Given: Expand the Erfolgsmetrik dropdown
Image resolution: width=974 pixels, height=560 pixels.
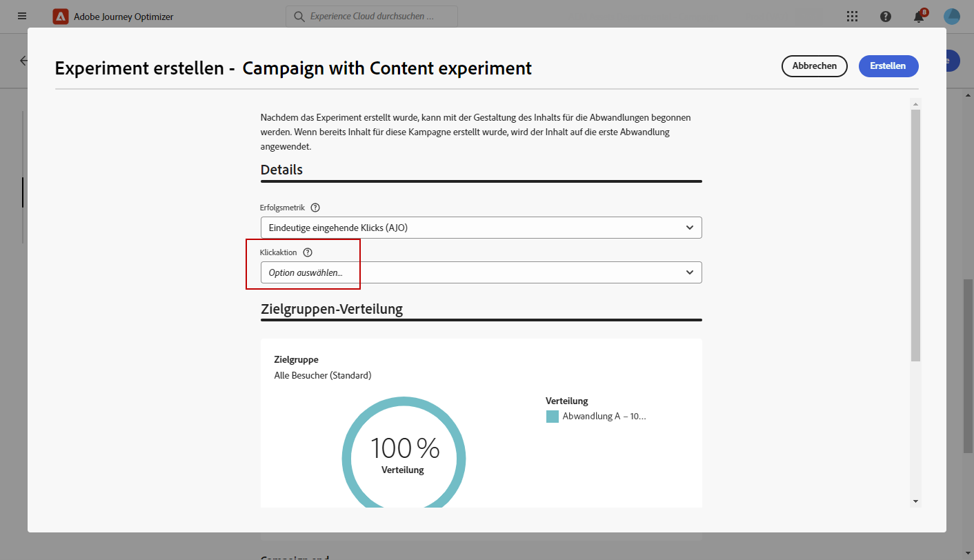Looking at the screenshot, I should point(481,228).
